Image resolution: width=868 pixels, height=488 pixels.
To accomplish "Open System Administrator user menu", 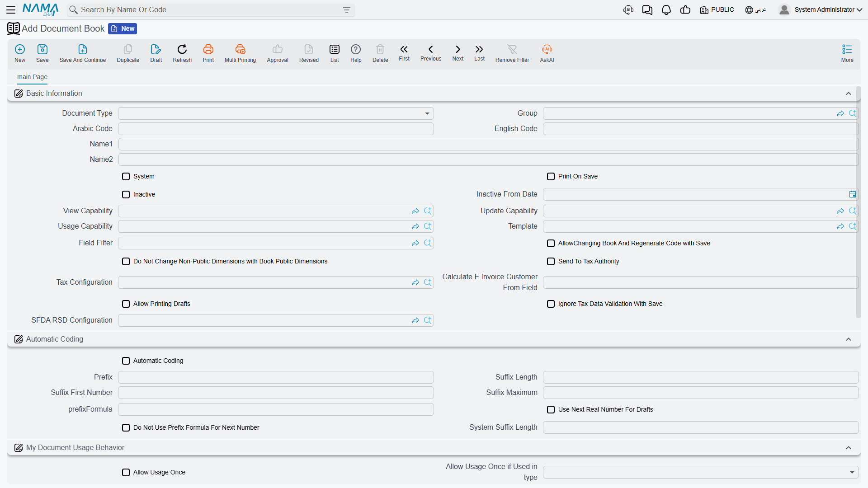I will (x=821, y=10).
